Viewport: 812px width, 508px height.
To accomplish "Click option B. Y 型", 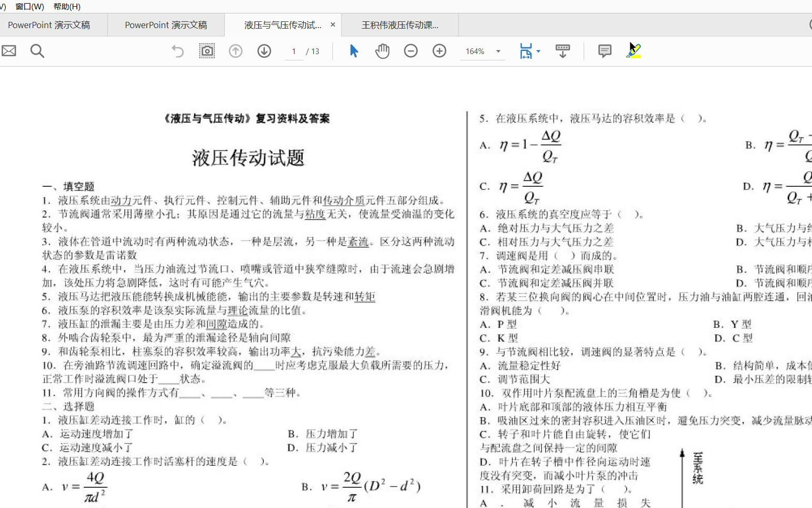I will pyautogui.click(x=732, y=324).
